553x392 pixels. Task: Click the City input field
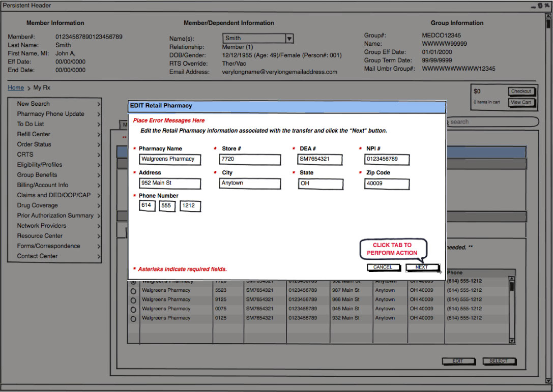coord(250,184)
